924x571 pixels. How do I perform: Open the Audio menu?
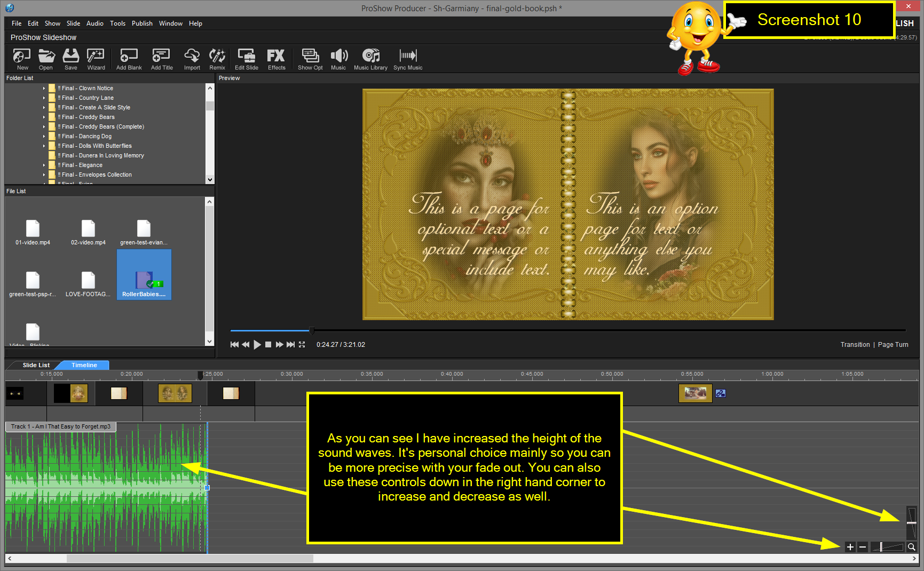(x=95, y=23)
